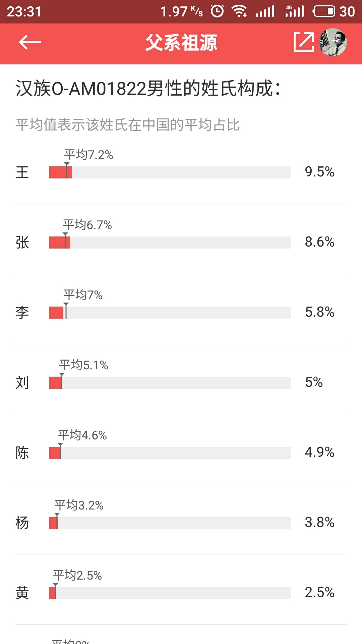Tap the 李 surname progress bar
This screenshot has width=362, height=644.
(x=170, y=313)
